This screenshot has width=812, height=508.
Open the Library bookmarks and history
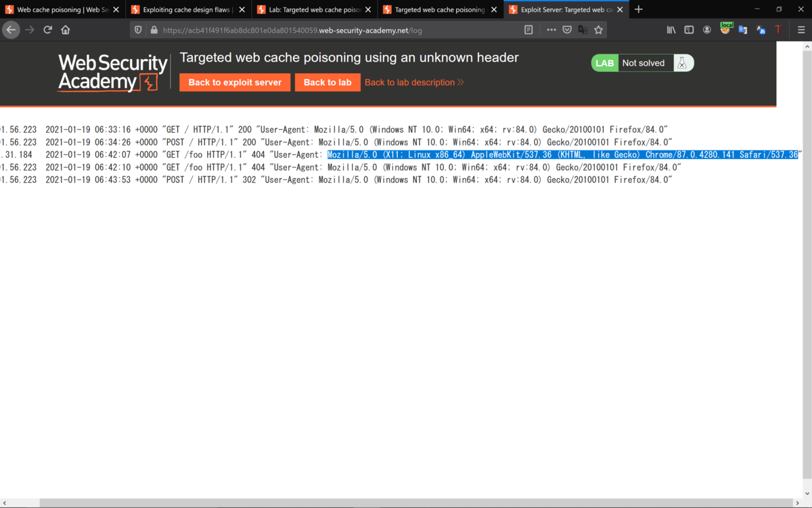tap(671, 30)
